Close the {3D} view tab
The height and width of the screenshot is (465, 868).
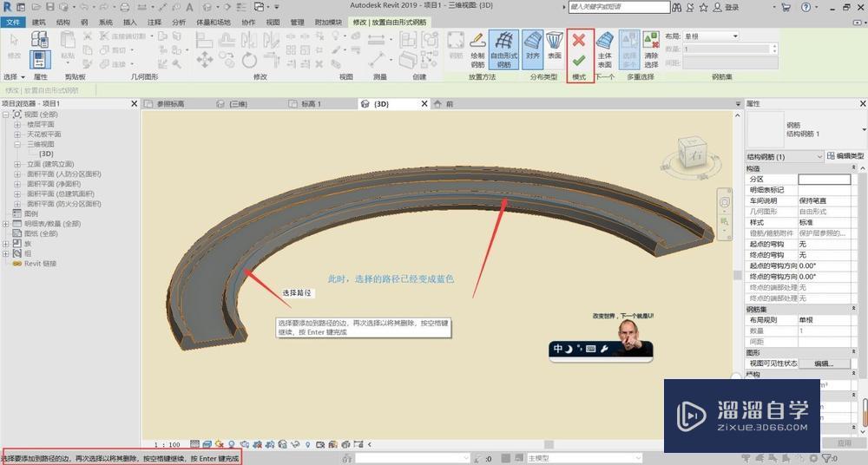pyautogui.click(x=424, y=103)
